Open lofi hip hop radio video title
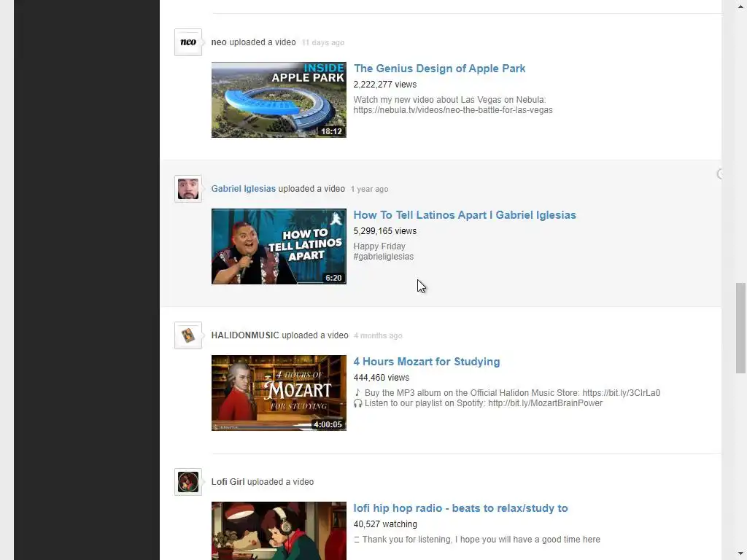This screenshot has height=560, width=747. coord(460,508)
